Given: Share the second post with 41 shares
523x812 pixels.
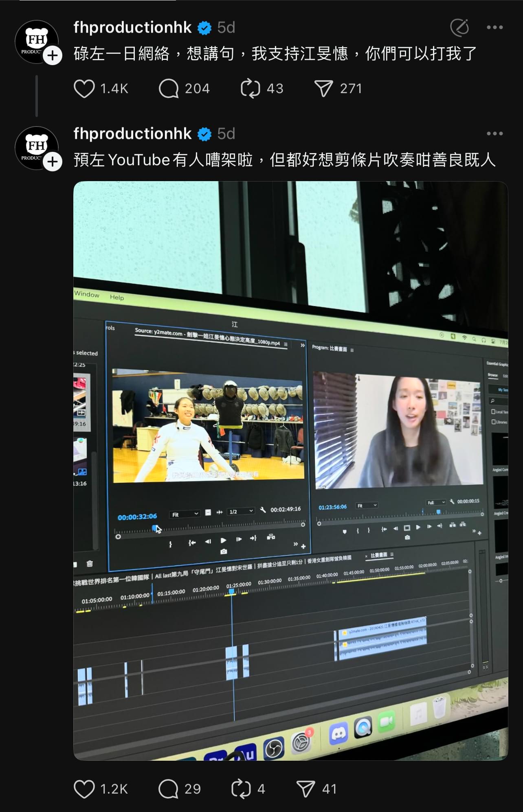Looking at the screenshot, I should click(305, 789).
